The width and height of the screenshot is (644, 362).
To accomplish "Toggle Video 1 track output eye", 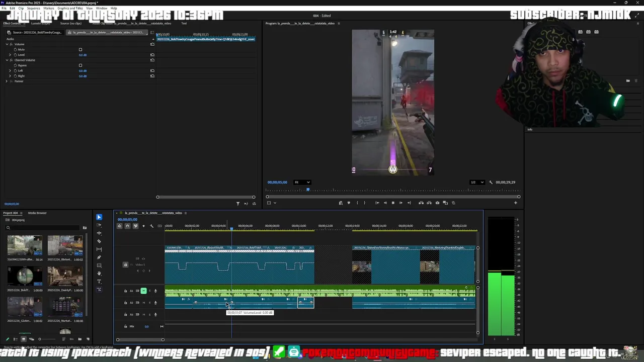I will pos(143,259).
